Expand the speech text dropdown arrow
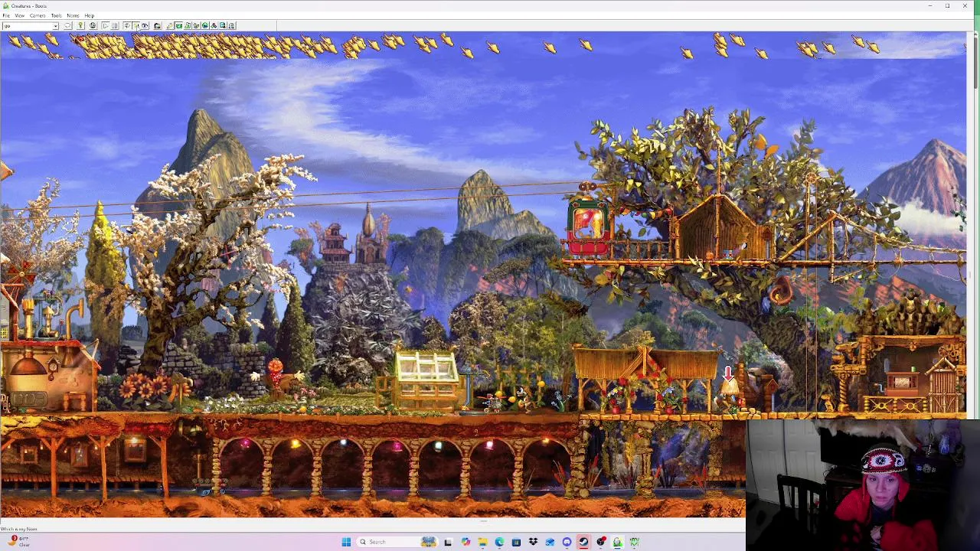This screenshot has width=980, height=551. coord(55,26)
